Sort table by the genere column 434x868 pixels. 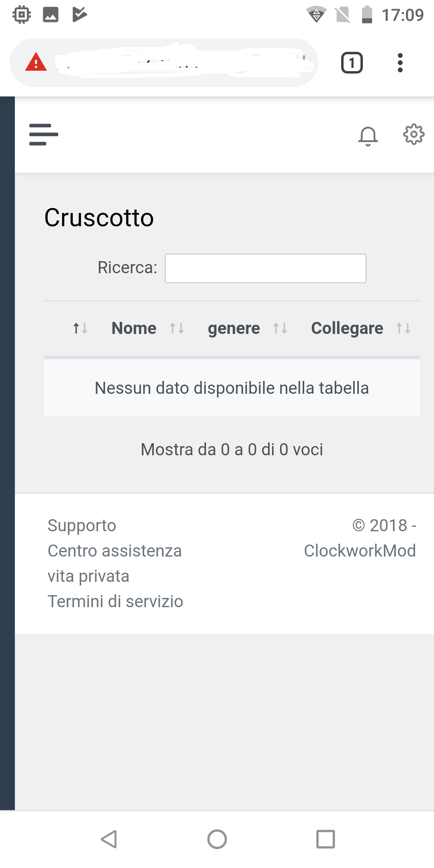click(x=234, y=328)
